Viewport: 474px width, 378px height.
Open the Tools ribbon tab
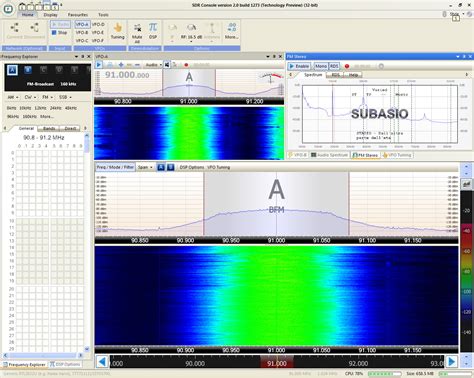(x=103, y=15)
